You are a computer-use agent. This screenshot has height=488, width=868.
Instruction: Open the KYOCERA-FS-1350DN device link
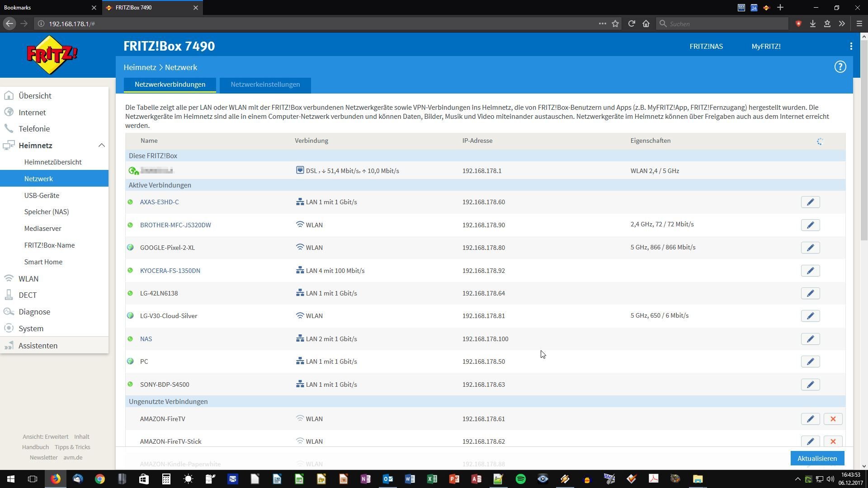(170, 271)
